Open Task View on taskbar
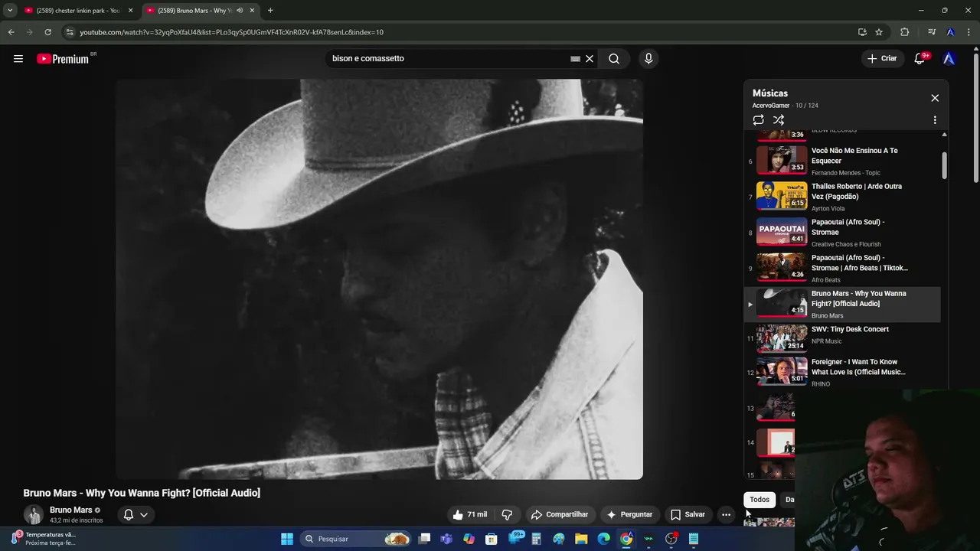Viewport: 980px width, 551px height. pyautogui.click(x=425, y=539)
